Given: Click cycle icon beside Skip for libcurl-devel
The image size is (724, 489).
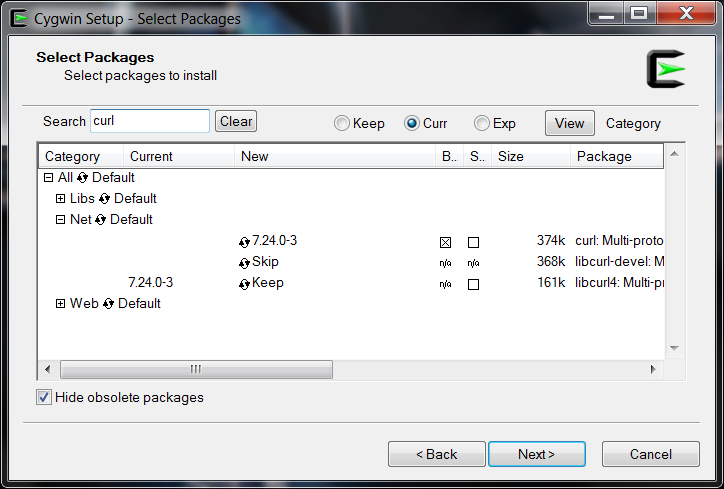Looking at the screenshot, I should [x=244, y=263].
